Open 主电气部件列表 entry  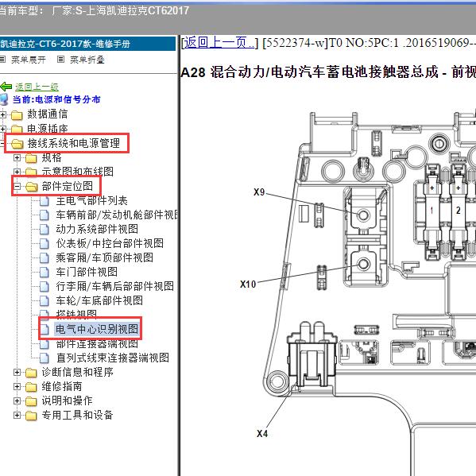(x=91, y=201)
